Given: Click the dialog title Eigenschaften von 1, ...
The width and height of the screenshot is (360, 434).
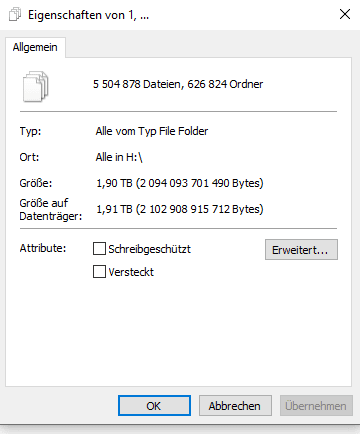Looking at the screenshot, I should (88, 15).
